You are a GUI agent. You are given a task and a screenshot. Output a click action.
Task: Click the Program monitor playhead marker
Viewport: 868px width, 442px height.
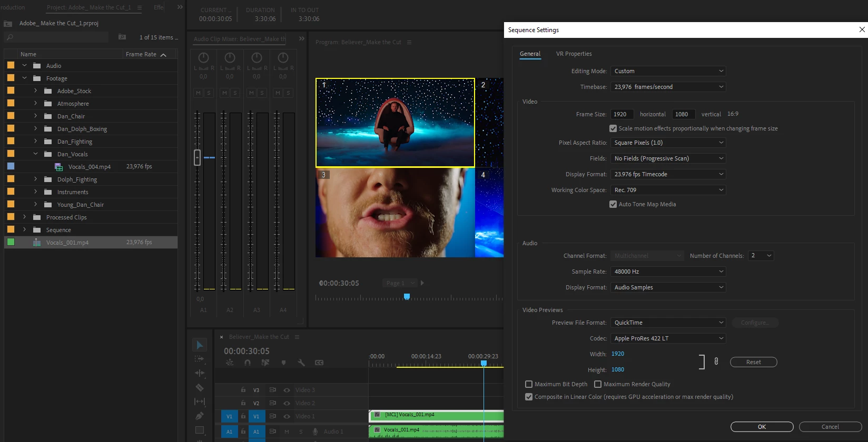[x=407, y=297]
